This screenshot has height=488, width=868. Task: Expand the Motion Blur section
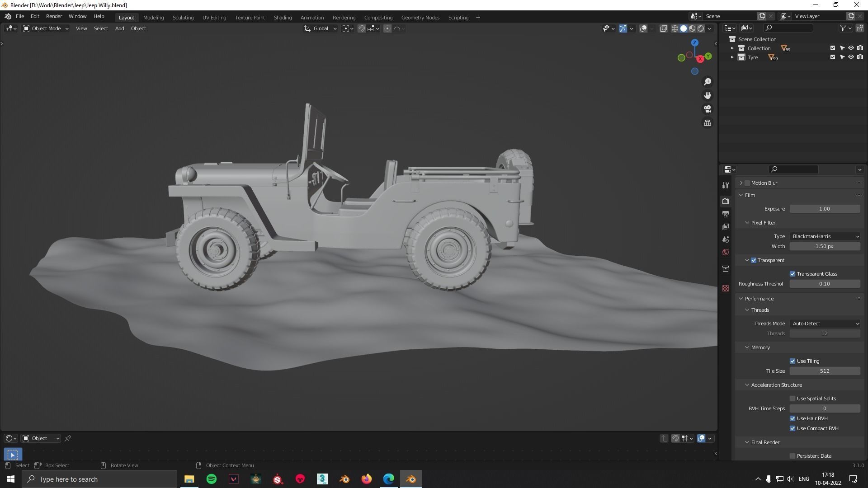[741, 183]
